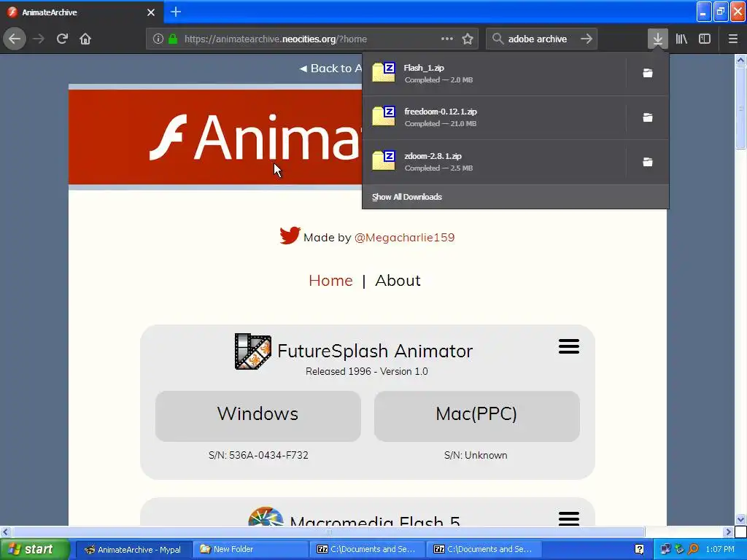The width and height of the screenshot is (747, 560).
Task: Open the browser hamburger menu
Action: [732, 39]
